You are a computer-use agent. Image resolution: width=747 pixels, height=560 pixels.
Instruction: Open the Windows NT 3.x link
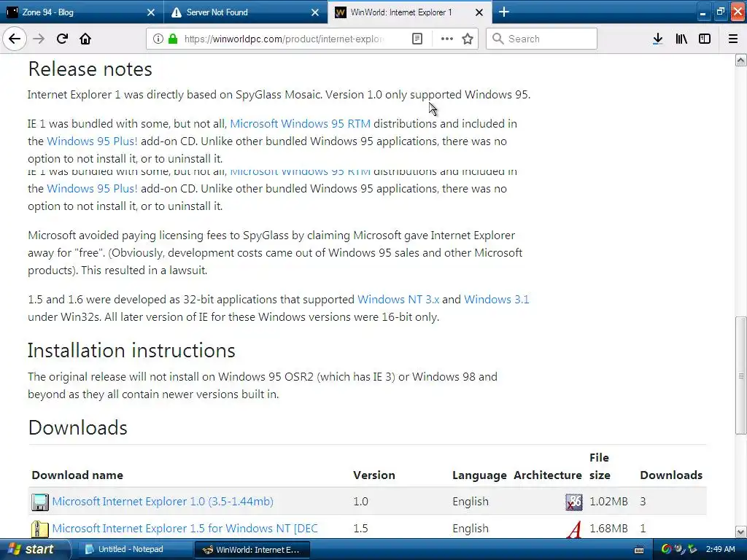tap(398, 300)
